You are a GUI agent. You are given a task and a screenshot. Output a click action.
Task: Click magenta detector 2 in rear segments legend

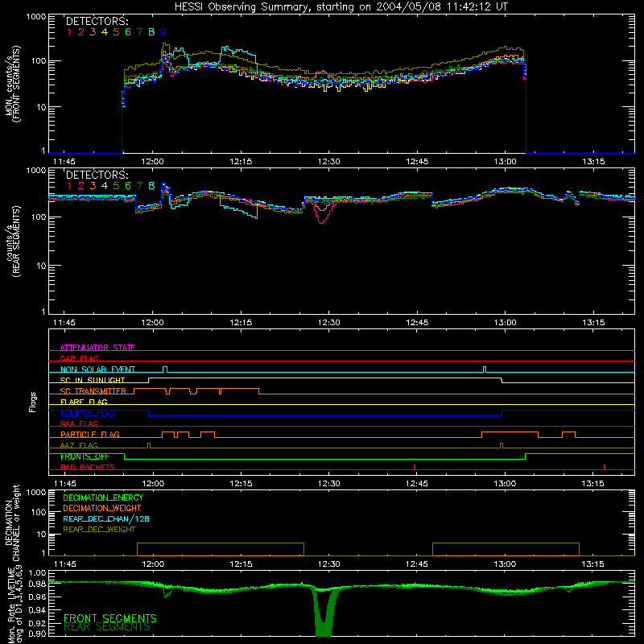[x=81, y=186]
